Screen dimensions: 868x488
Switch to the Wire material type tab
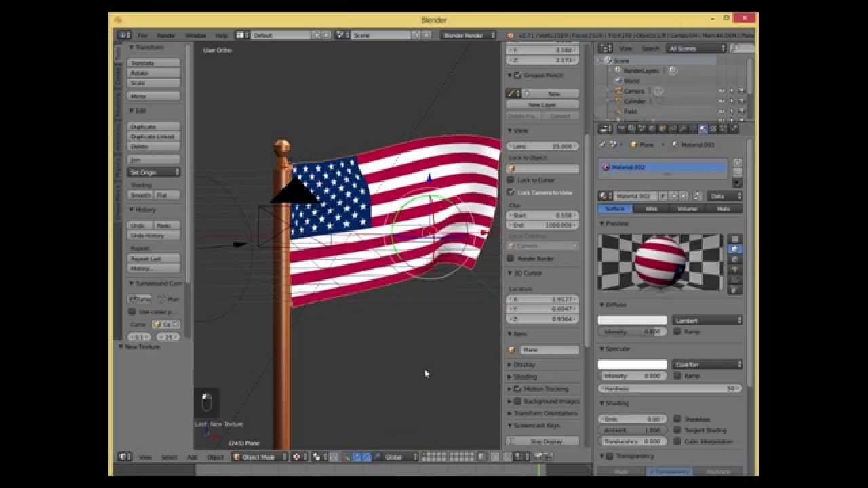tap(651, 209)
